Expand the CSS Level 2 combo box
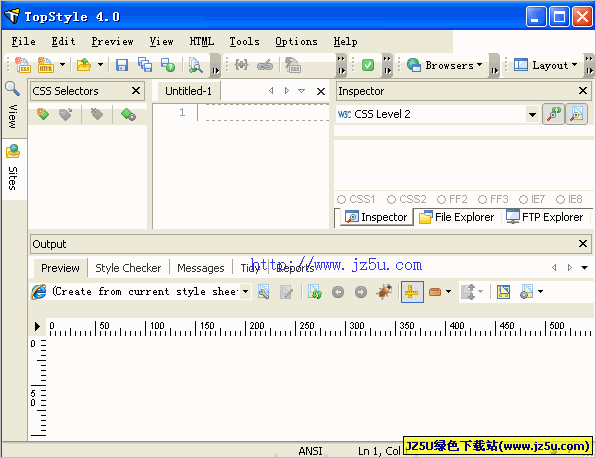This screenshot has width=596, height=458. (x=533, y=114)
